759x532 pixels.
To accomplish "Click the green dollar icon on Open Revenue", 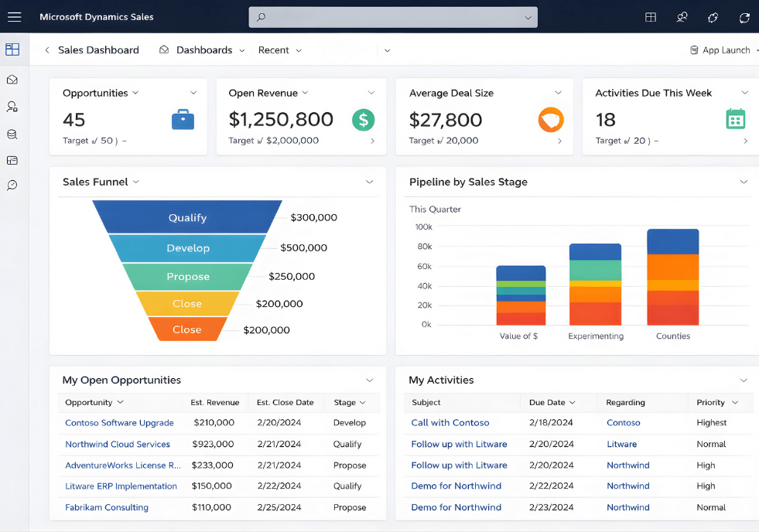I will click(363, 119).
